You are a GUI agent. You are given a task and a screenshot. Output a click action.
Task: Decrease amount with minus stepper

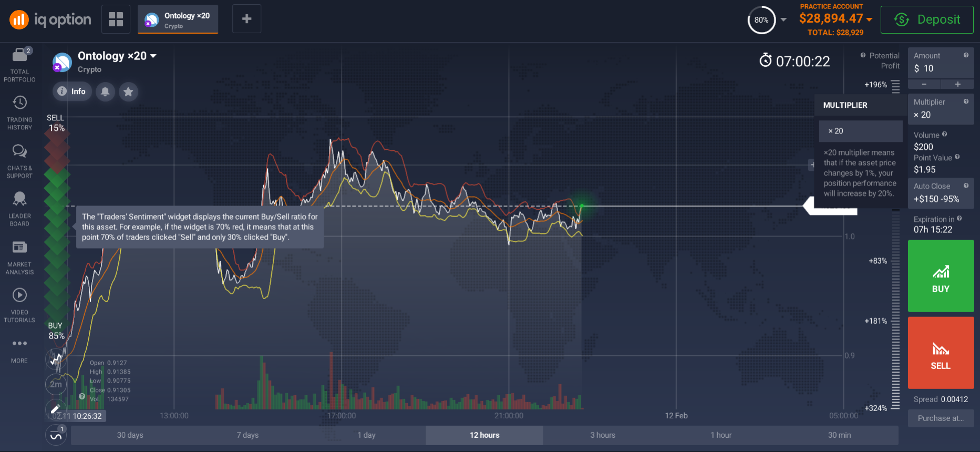pyautogui.click(x=924, y=84)
